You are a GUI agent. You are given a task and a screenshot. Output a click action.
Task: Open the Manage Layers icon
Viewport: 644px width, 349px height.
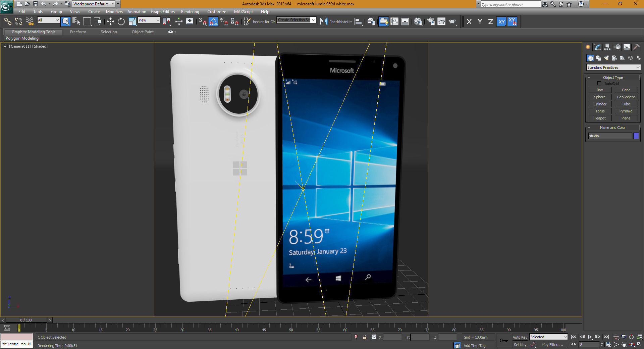[x=371, y=21]
